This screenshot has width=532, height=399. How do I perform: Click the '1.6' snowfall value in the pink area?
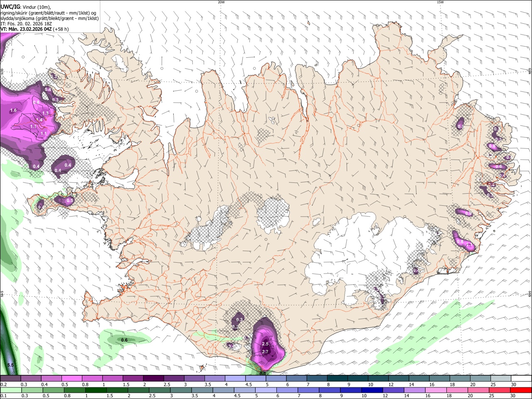pos(13,110)
